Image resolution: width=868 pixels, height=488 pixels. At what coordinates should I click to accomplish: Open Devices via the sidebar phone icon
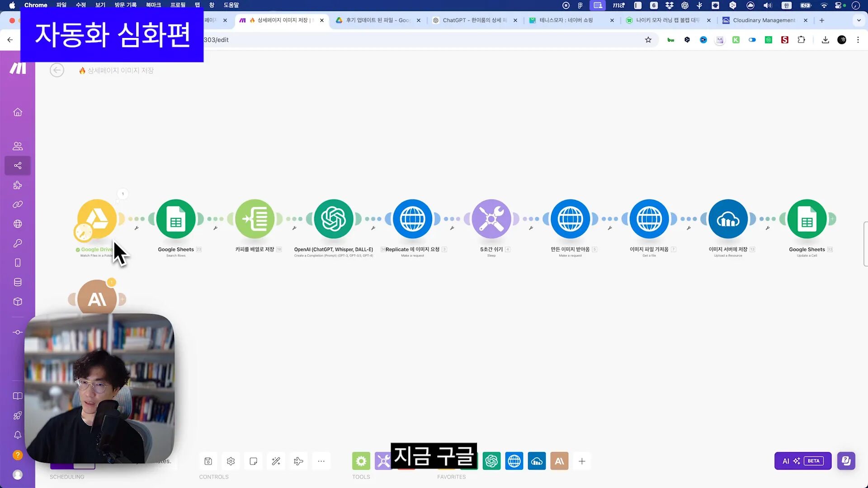pos(18,263)
